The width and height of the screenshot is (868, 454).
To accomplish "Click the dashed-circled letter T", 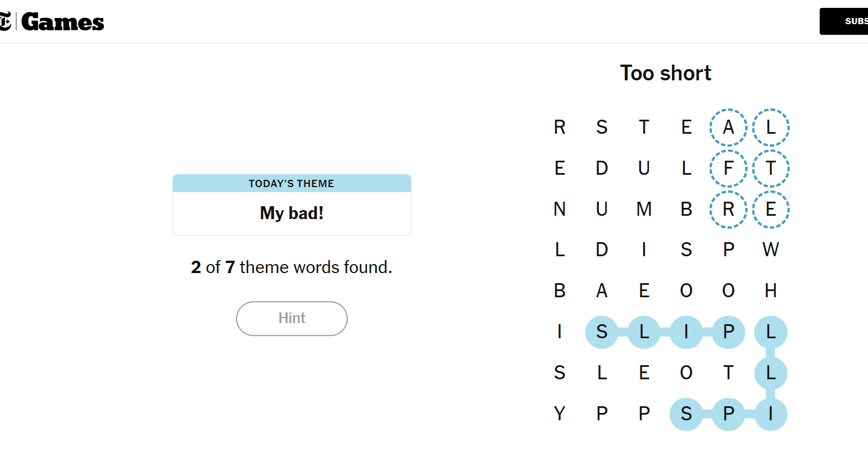I will click(770, 168).
